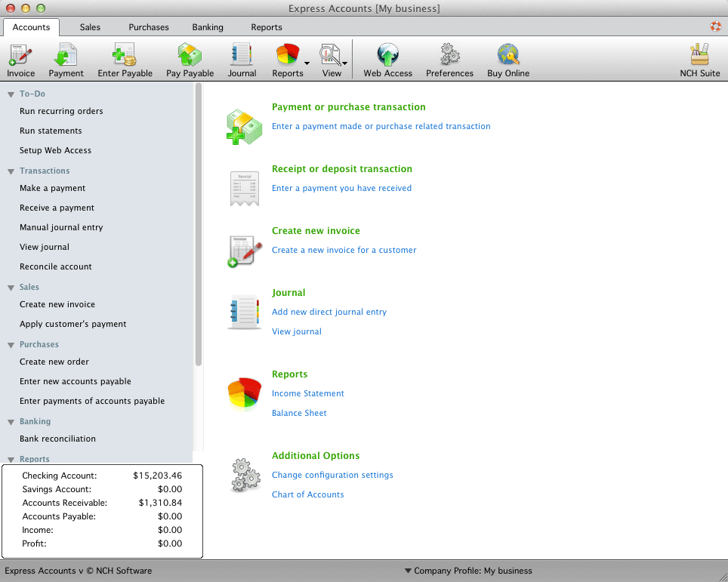Screen dimensions: 728x582
Task: Select Make a payment in sidebar
Action: [52, 188]
